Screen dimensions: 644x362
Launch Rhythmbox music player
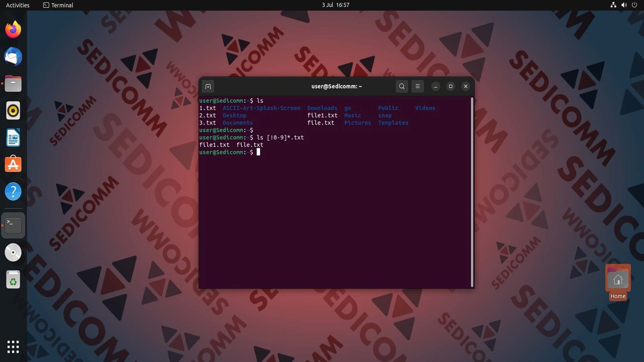[x=13, y=111]
